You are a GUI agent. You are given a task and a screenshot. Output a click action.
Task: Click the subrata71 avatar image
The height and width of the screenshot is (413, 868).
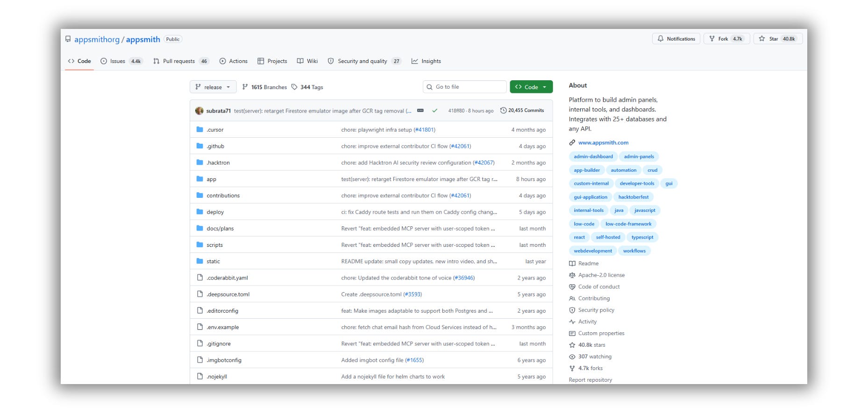coord(199,111)
